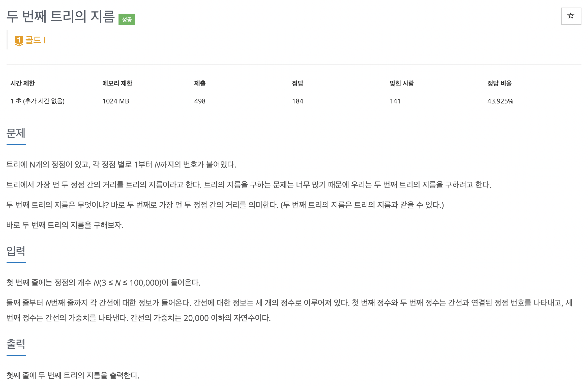This screenshot has height=386, width=588.
Task: Click the 1024 MB memory limit cell
Action: [x=115, y=101]
